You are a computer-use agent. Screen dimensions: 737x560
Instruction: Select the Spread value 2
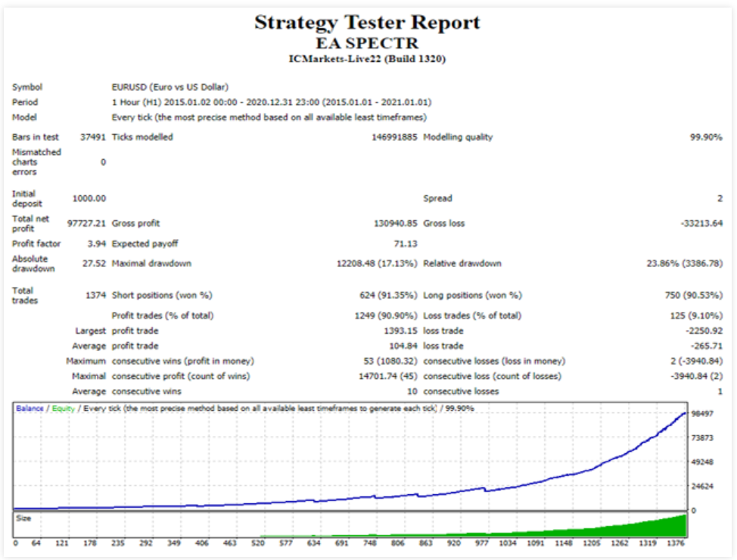720,198
